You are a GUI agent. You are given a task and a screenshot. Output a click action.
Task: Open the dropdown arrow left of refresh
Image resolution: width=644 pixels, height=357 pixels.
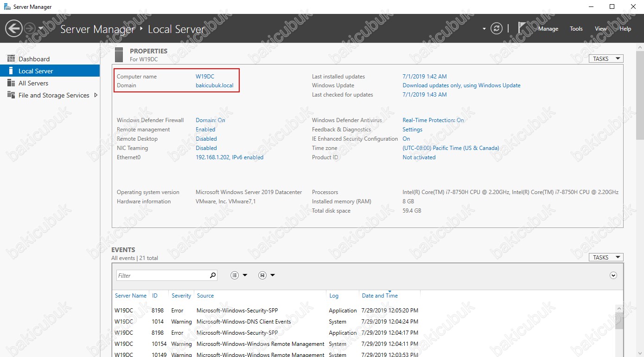pos(484,29)
